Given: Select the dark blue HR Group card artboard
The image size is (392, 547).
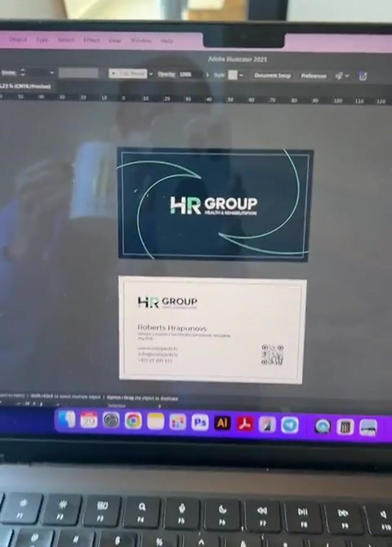Looking at the screenshot, I should pyautogui.click(x=215, y=205).
